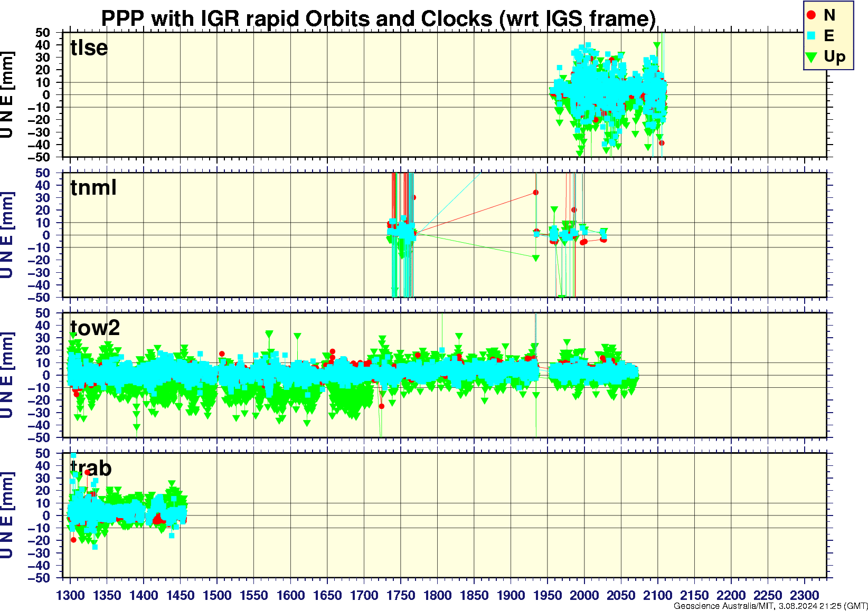Screen dimensions: 868x611
Task: Click x-axis tick label 2250
Action: pyautogui.click(x=768, y=595)
